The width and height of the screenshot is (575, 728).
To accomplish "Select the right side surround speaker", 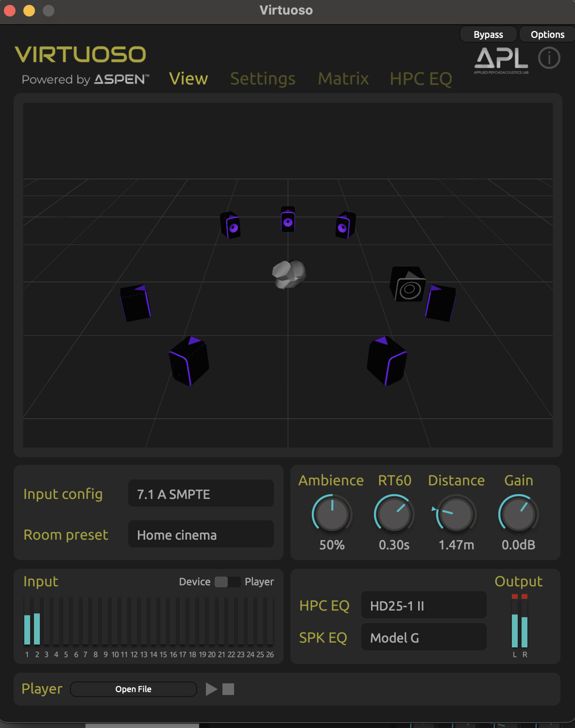I will pos(440,303).
